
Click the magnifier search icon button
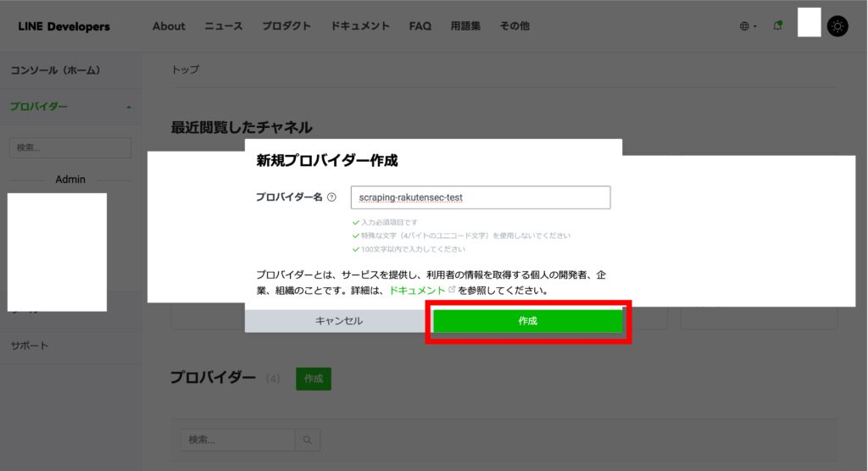307,440
